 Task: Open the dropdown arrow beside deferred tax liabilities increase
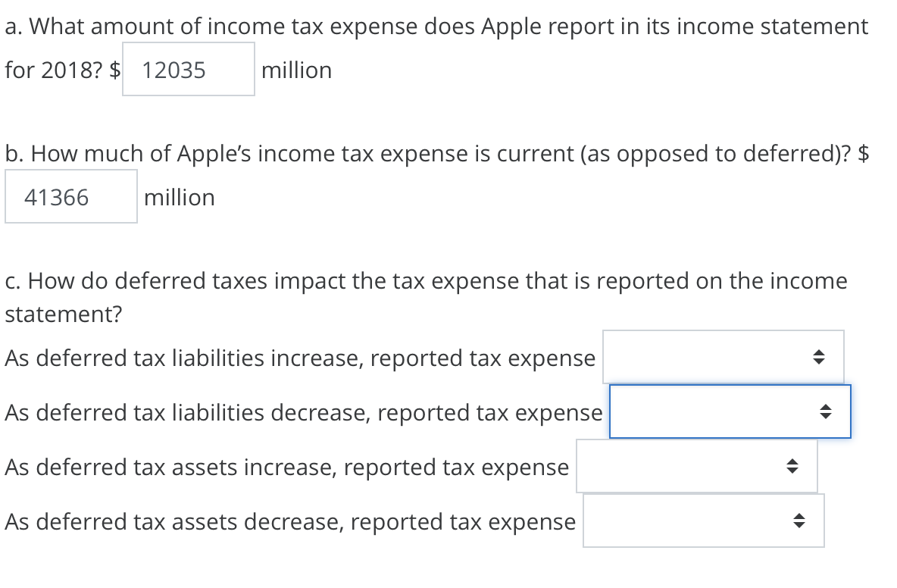(817, 357)
